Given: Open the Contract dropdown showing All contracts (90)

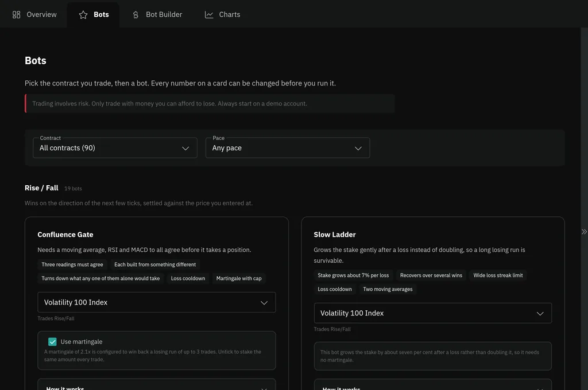Looking at the screenshot, I should pos(115,148).
